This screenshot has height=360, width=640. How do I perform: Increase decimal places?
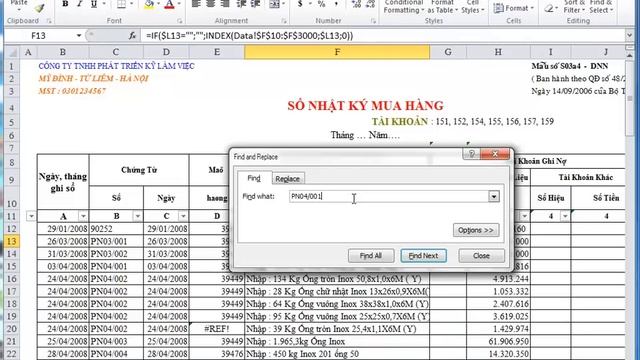(x=356, y=4)
